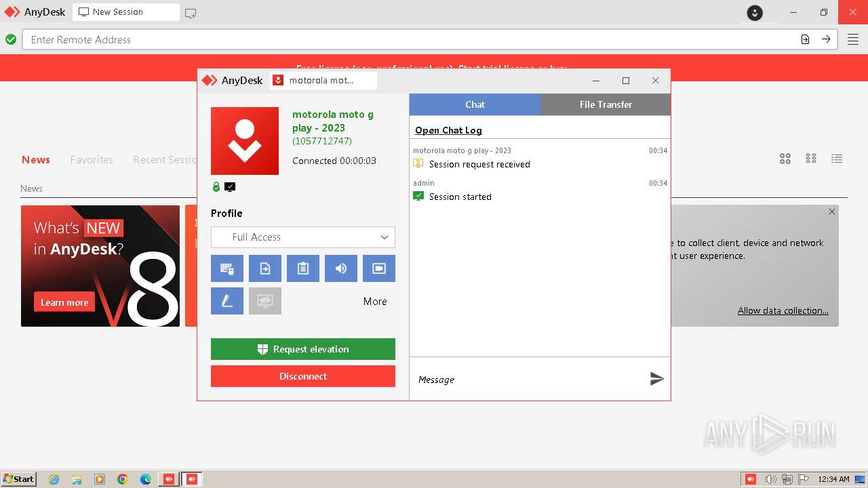Viewport: 868px width, 488px height.
Task: Click the monitor status icon below avatar
Action: click(230, 187)
